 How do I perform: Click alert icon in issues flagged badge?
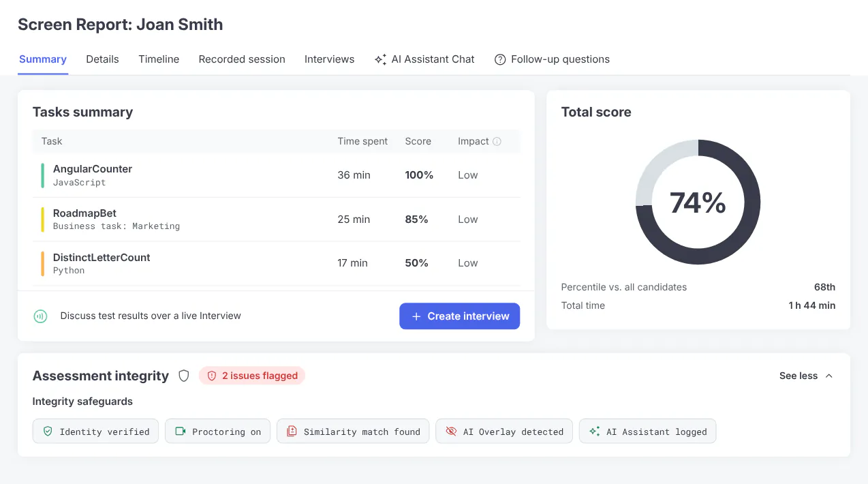pos(211,376)
